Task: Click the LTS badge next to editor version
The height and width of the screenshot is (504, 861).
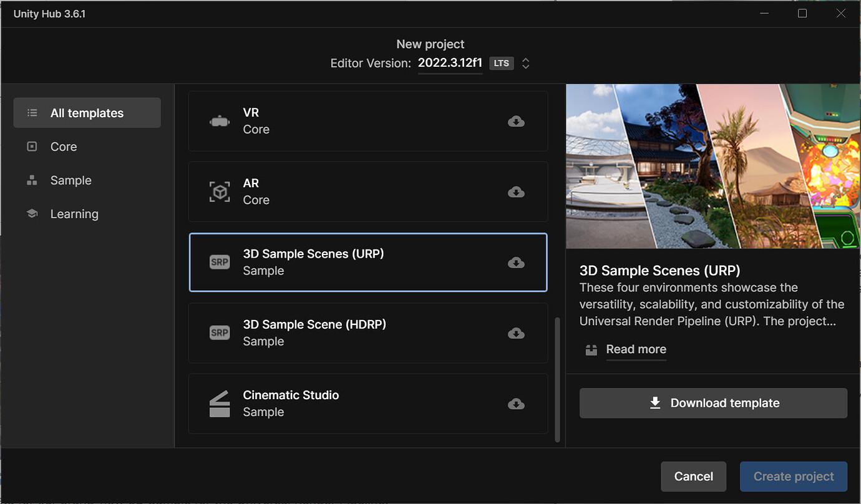Action: pyautogui.click(x=501, y=63)
